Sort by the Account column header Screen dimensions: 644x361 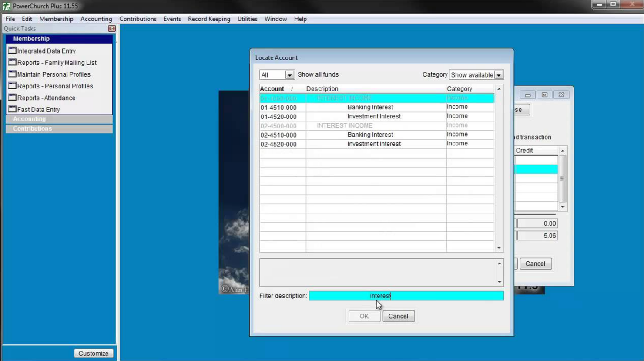point(282,89)
